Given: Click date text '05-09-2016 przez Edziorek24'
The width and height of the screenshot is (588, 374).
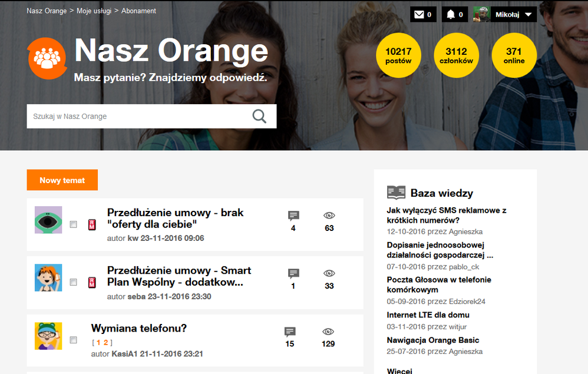Looking at the screenshot, I should pyautogui.click(x=436, y=302).
